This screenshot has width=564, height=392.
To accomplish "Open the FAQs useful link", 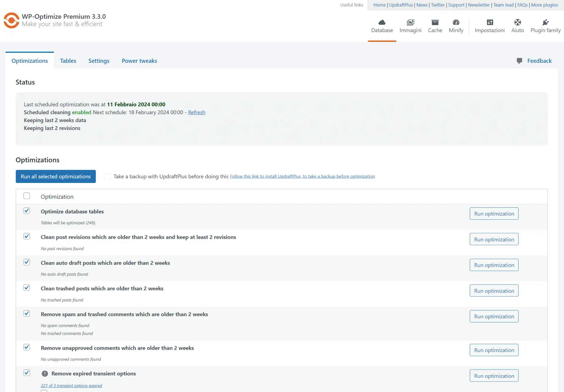I will (x=522, y=5).
